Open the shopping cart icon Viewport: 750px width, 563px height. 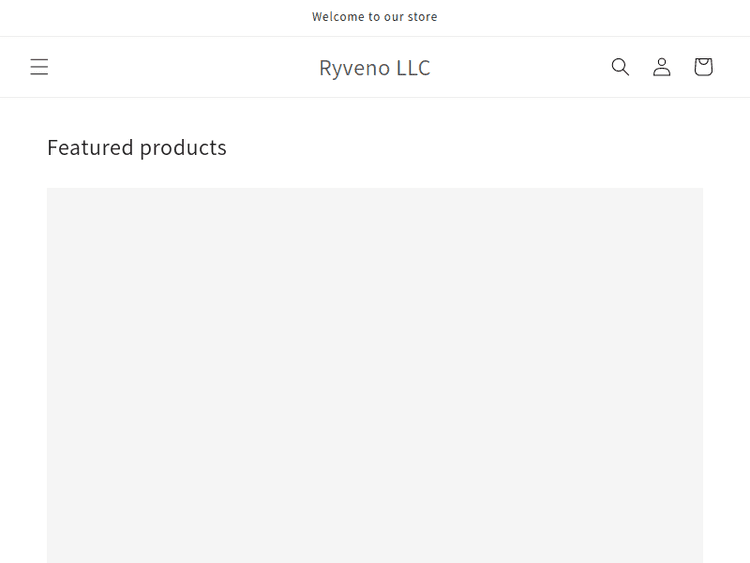coord(703,67)
